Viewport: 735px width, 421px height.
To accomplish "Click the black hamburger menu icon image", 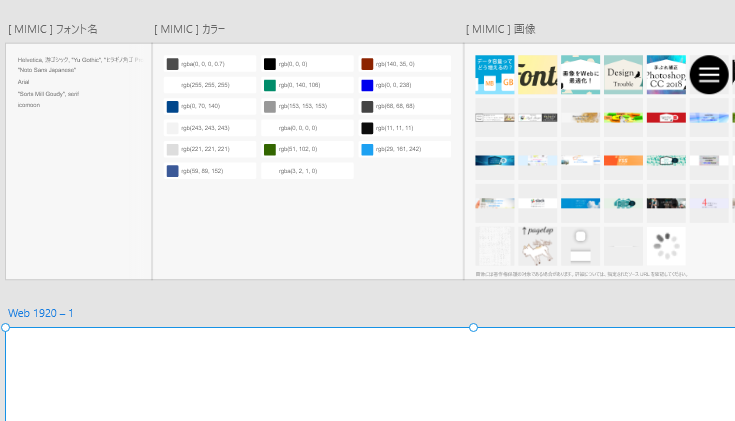I will 709,75.
